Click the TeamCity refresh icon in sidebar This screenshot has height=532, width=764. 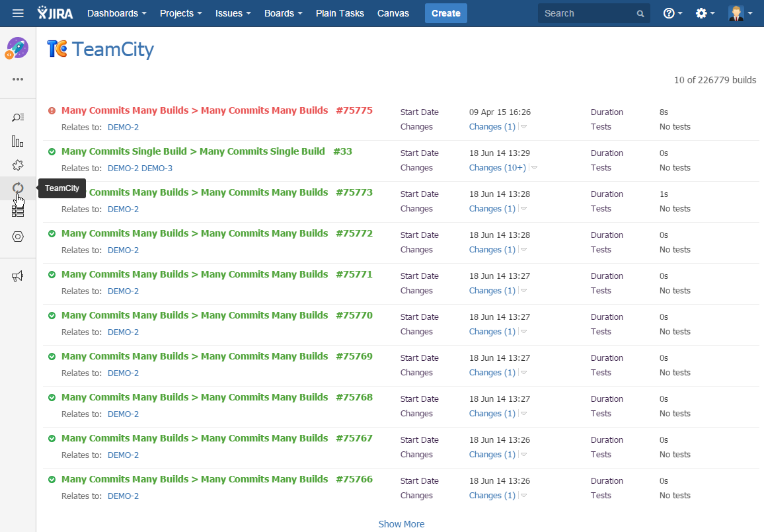click(18, 188)
